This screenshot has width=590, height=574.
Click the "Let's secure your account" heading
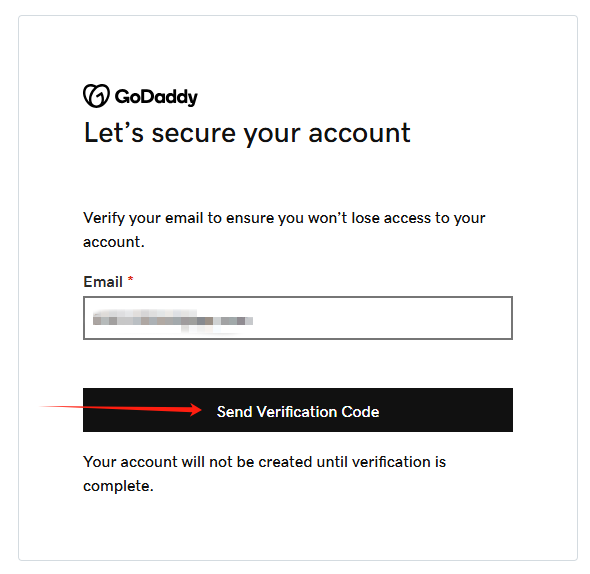point(247,133)
